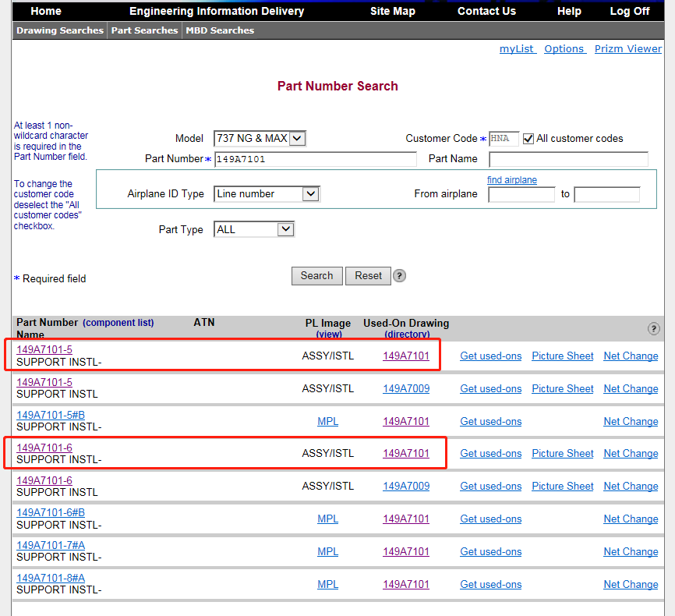
Task: Open drawing 149A7101 in 149A7101-7#A row
Action: (x=406, y=551)
